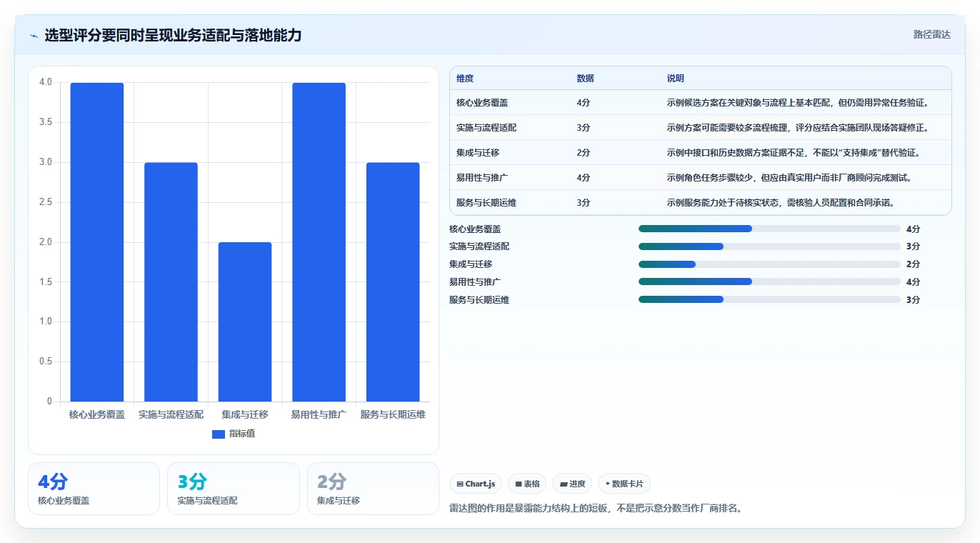Click the title 选型评分要同时呈现业务适配与落地能力
Image resolution: width=980 pixels, height=543 pixels.
[x=173, y=35]
